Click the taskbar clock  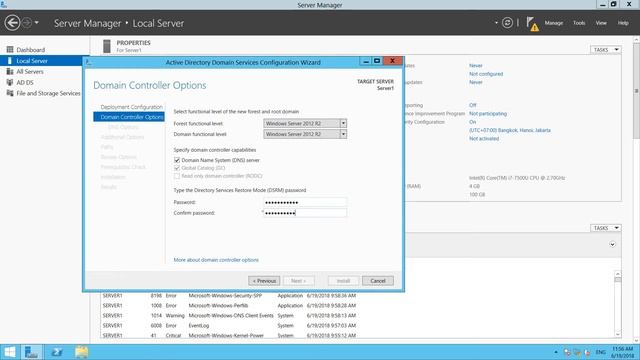622,352
